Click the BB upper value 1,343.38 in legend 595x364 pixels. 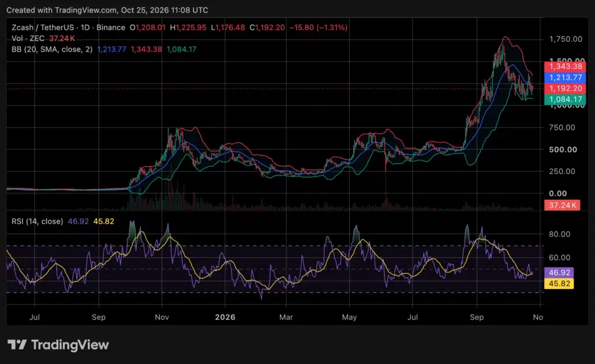(146, 49)
